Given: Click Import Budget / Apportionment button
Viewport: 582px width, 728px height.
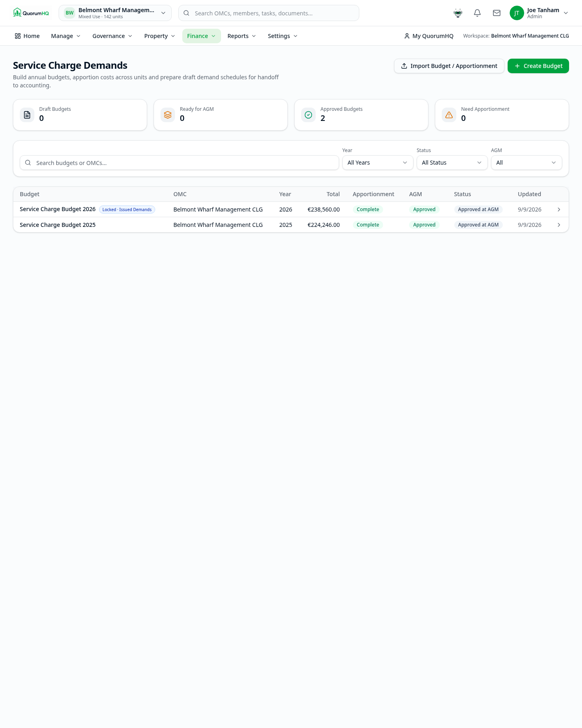Looking at the screenshot, I should click(449, 66).
